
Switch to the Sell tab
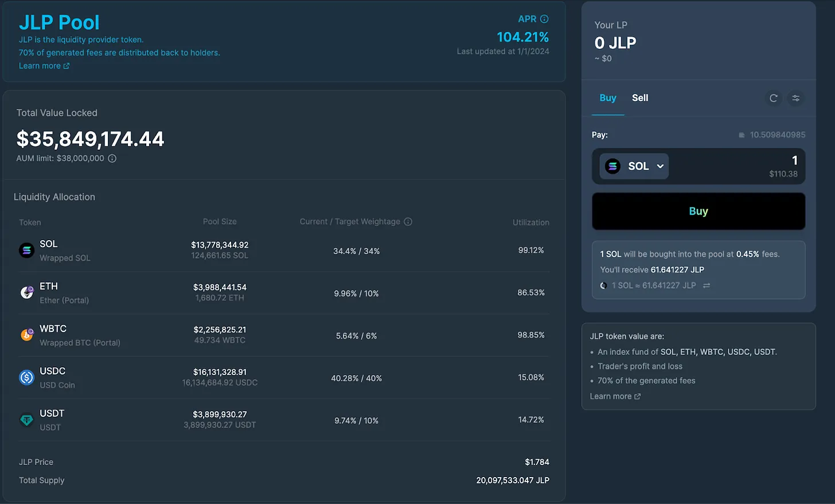[x=640, y=98]
